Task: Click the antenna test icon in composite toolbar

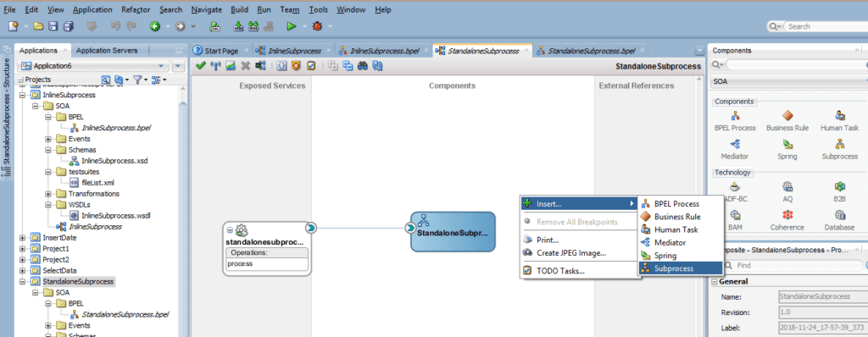Action: tap(216, 66)
